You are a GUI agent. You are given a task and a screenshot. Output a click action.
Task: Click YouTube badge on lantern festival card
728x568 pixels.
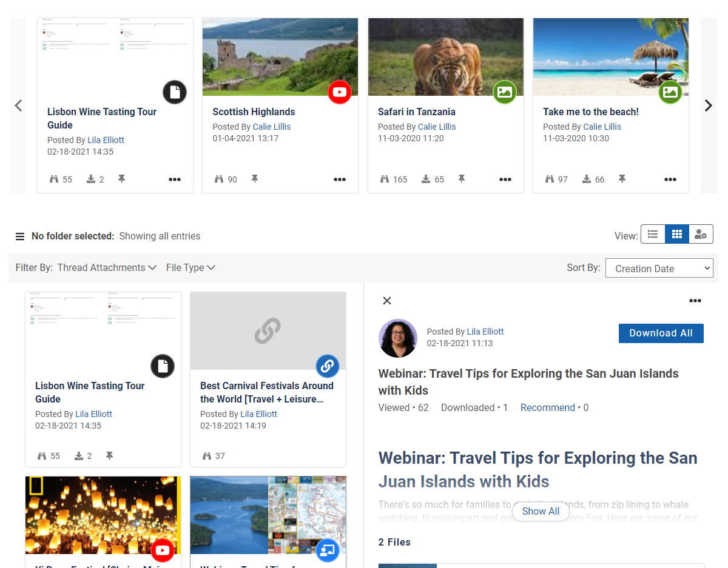(x=163, y=550)
